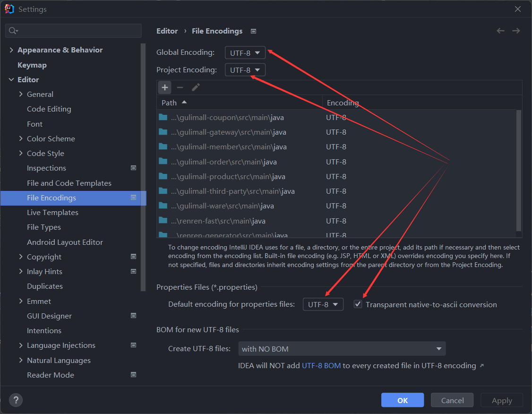Open Android Layout Editor settings
532x414 pixels.
(65, 242)
